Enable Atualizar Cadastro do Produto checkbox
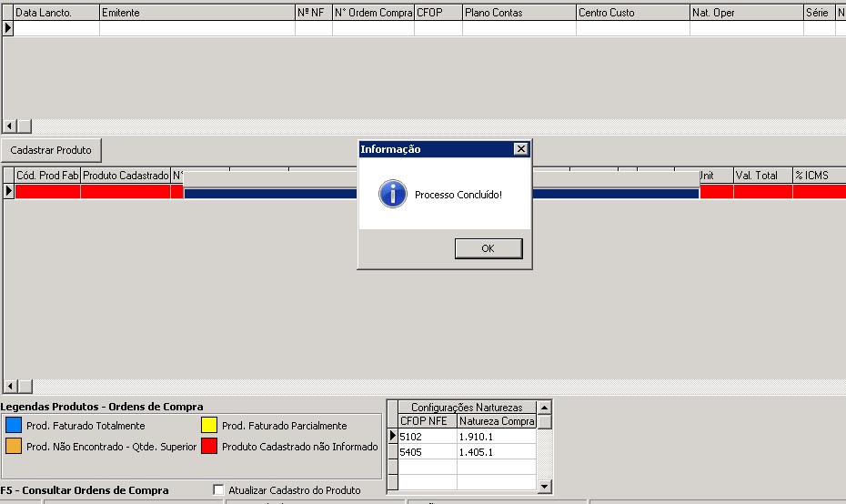846x504 pixels. point(218,490)
